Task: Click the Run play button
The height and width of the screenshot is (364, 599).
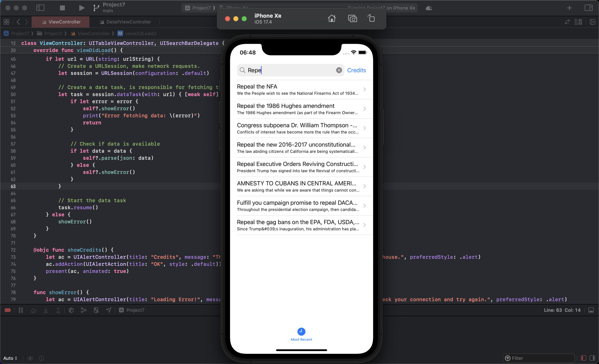Action: tap(82, 8)
